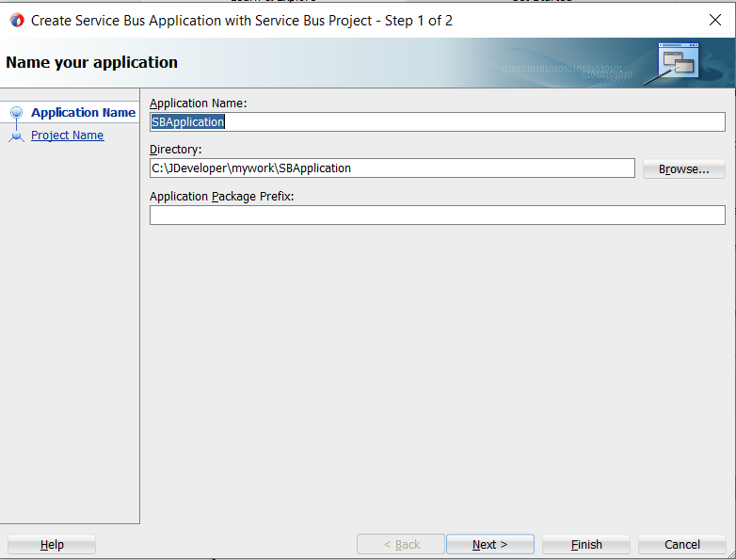Close the Create Service Bus Application dialog
The height and width of the screenshot is (560, 736).
pyautogui.click(x=714, y=20)
